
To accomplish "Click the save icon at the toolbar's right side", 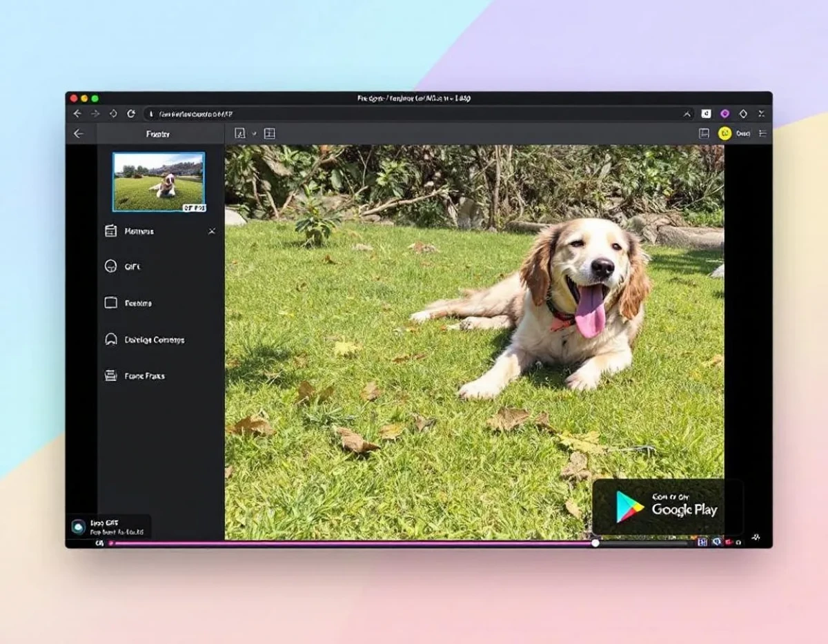I will tap(704, 134).
